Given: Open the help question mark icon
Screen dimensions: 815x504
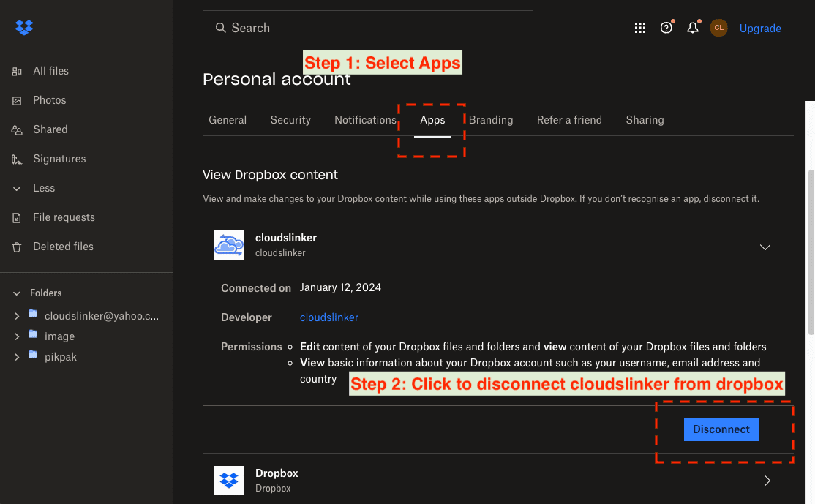Looking at the screenshot, I should click(666, 28).
